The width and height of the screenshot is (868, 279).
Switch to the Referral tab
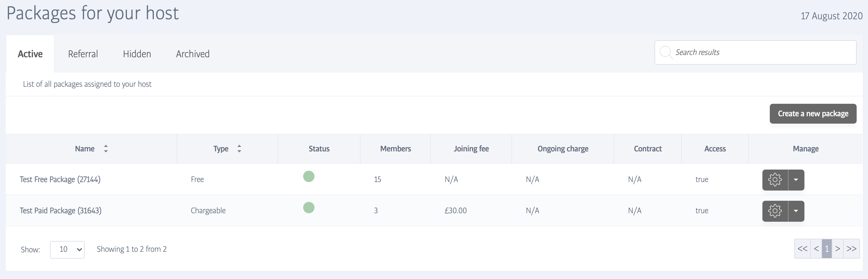click(83, 54)
